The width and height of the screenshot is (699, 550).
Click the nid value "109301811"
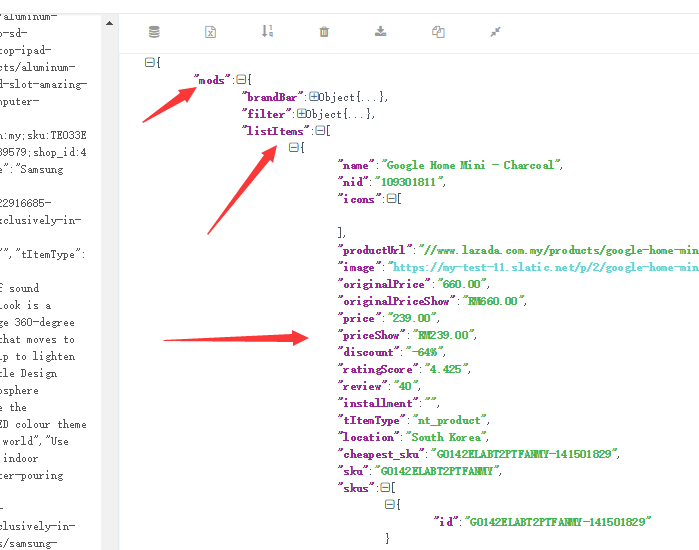click(408, 182)
